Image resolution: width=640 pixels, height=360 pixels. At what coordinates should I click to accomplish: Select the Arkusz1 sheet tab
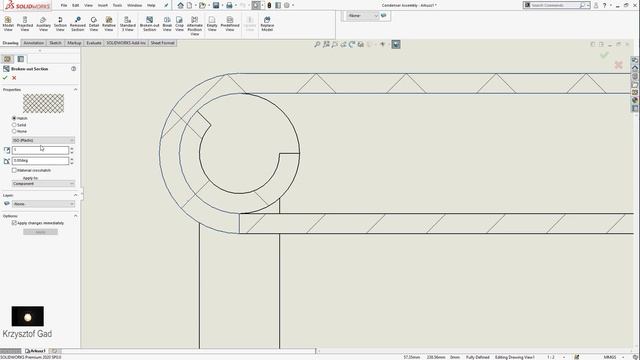[x=35, y=351]
